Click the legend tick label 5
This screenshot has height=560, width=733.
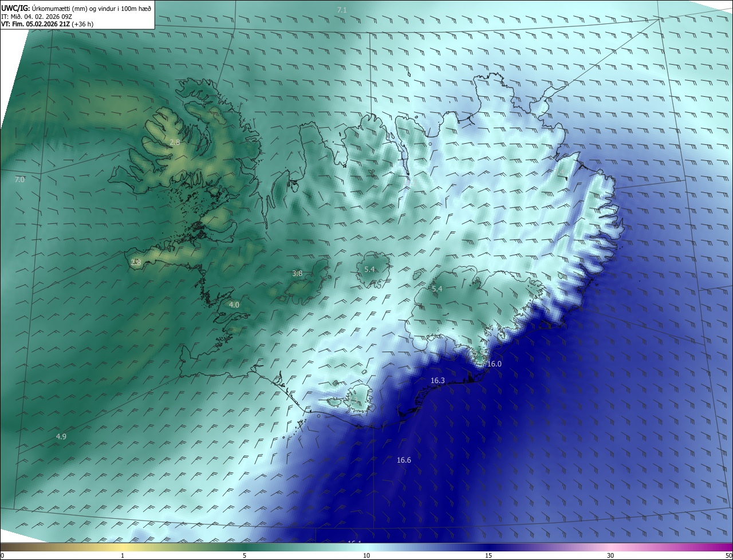point(245,556)
